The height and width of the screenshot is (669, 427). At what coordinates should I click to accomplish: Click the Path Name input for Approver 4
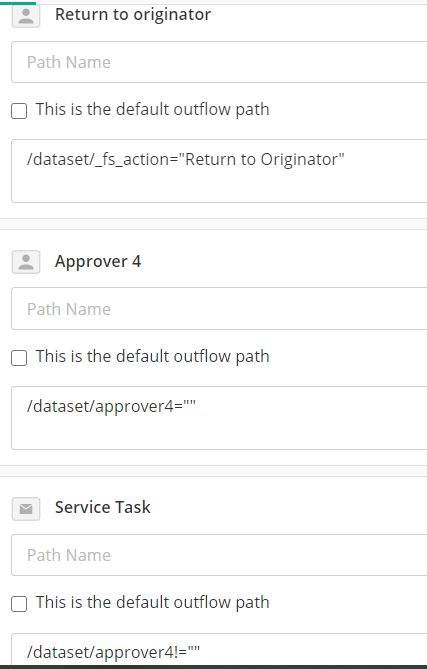click(219, 308)
